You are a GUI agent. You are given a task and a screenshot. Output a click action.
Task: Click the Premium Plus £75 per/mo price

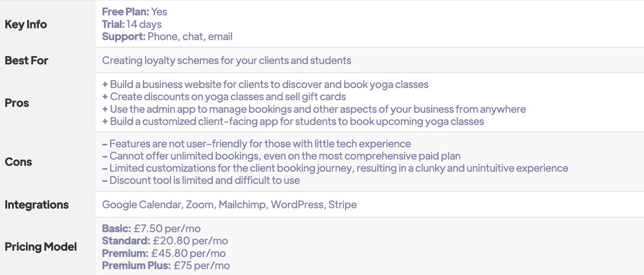click(166, 266)
